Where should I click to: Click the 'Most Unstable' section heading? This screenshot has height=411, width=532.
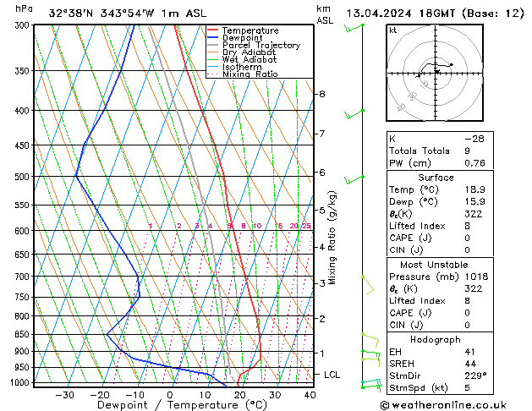[434, 265]
